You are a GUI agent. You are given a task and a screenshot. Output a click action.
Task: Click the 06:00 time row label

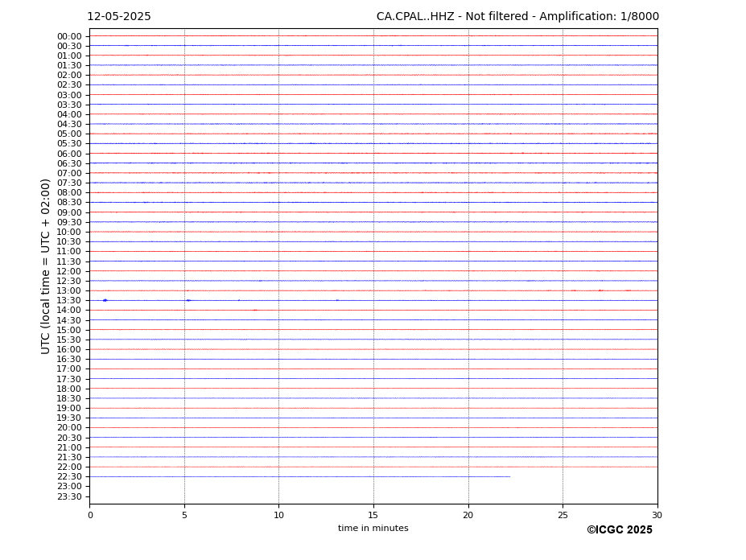coord(69,154)
